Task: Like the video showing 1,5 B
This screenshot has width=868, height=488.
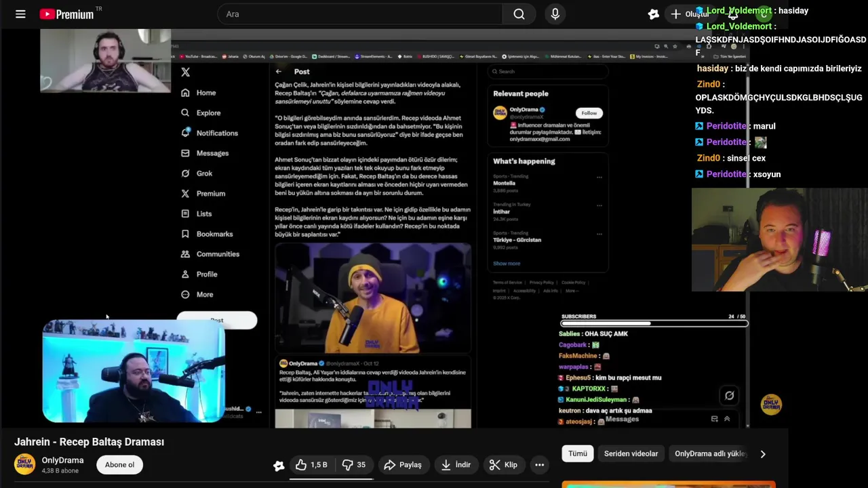Action: [311, 465]
